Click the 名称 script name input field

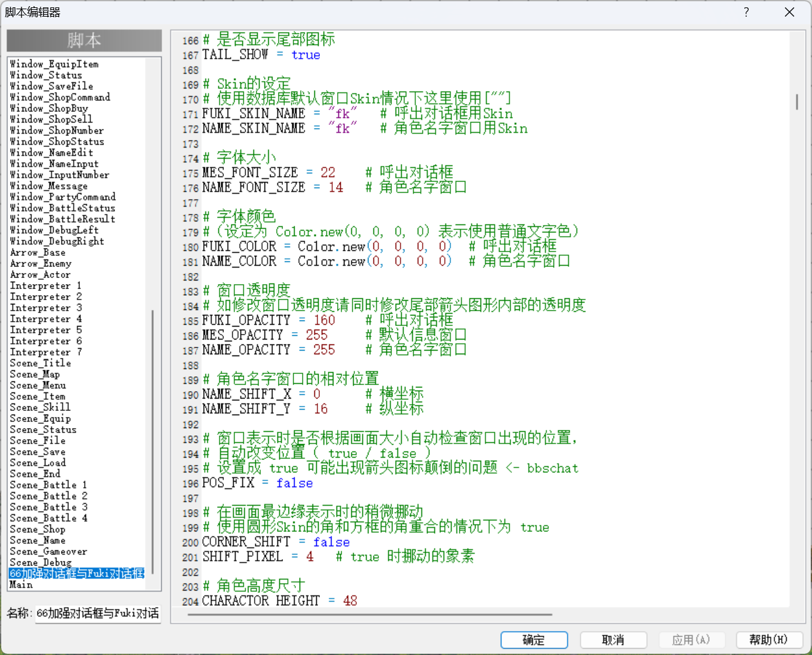point(98,613)
